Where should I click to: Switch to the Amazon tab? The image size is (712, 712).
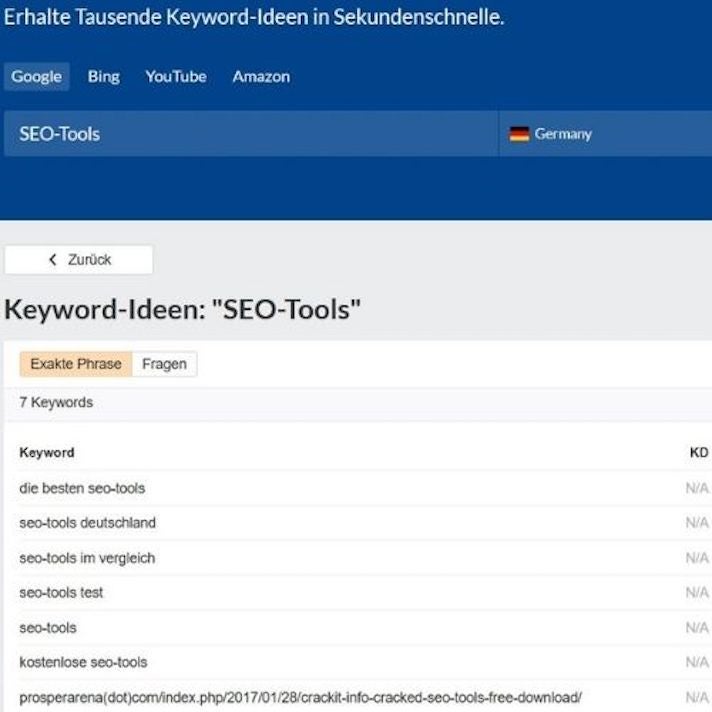(261, 77)
